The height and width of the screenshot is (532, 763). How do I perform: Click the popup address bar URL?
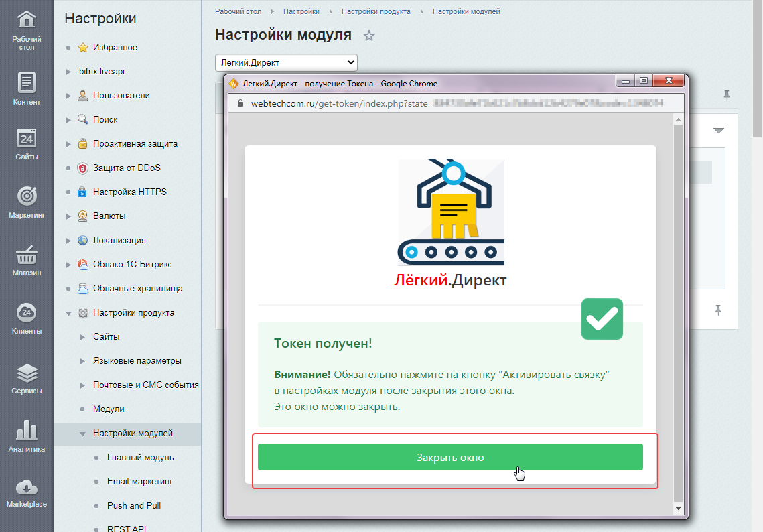point(457,103)
